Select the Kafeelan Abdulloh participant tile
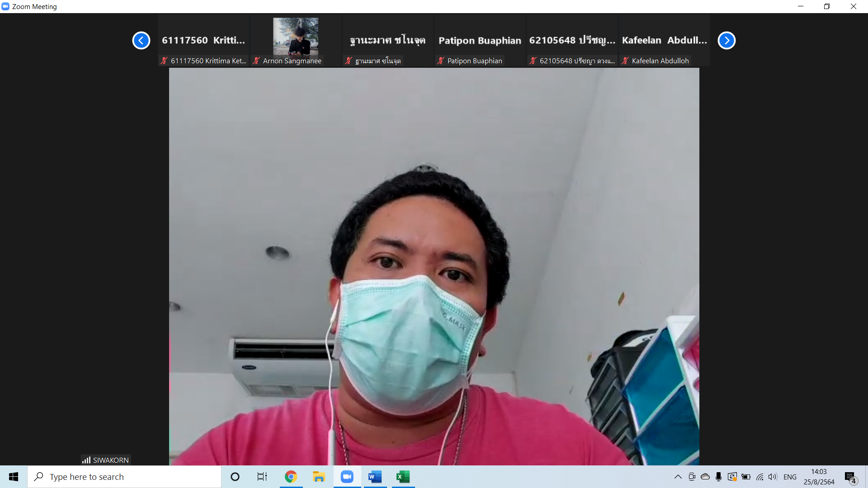868x488 pixels. click(x=664, y=41)
